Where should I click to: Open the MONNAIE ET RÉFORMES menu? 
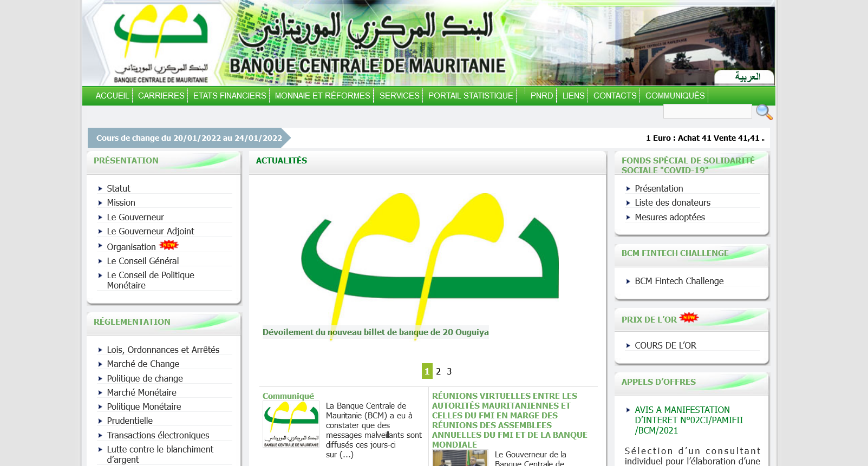pyautogui.click(x=322, y=96)
